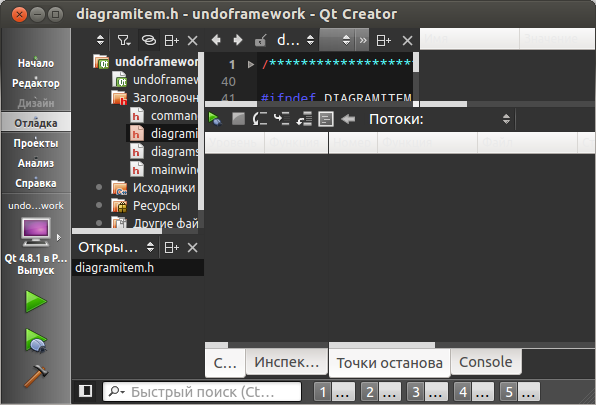Expand the Исходники sources folder
596x405 pixels.
pyautogui.click(x=99, y=187)
